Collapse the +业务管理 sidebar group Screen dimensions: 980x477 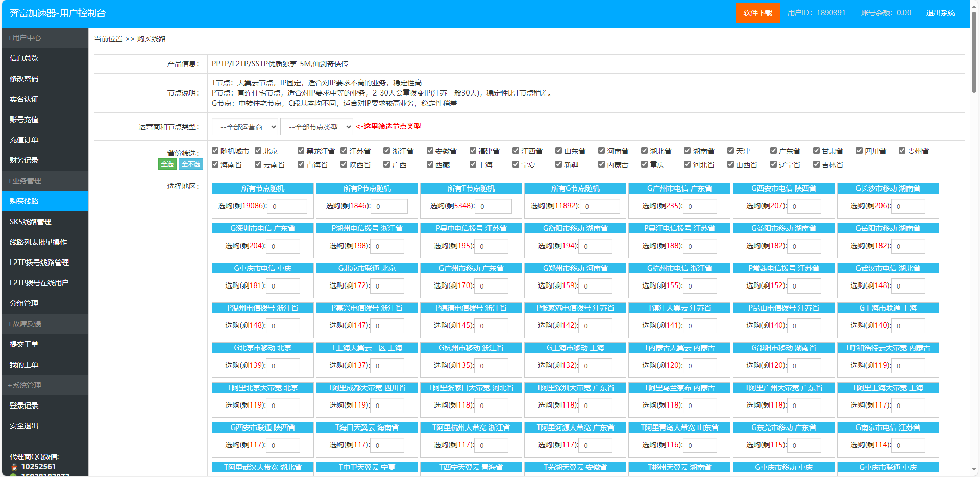[24, 181]
